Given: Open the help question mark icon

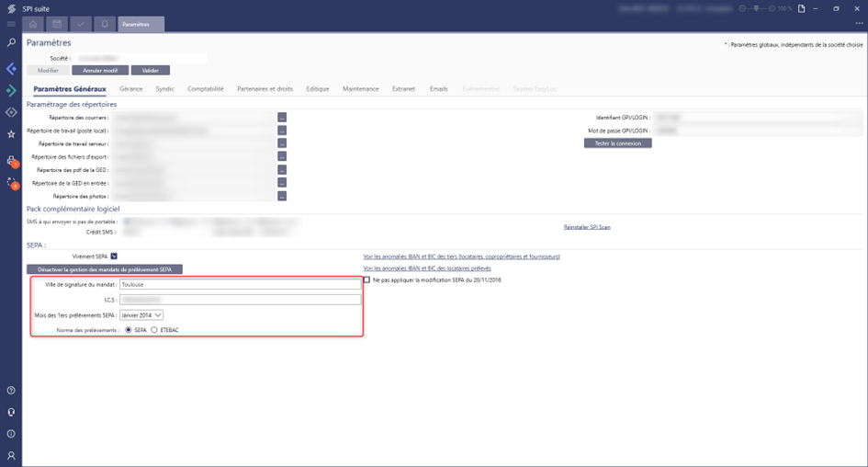Looking at the screenshot, I should point(11,391).
